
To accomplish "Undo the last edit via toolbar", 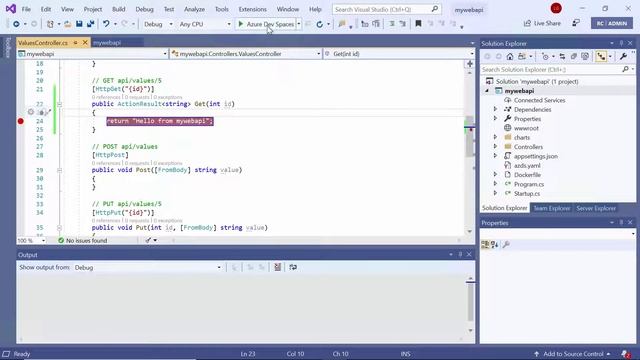I will [106, 24].
